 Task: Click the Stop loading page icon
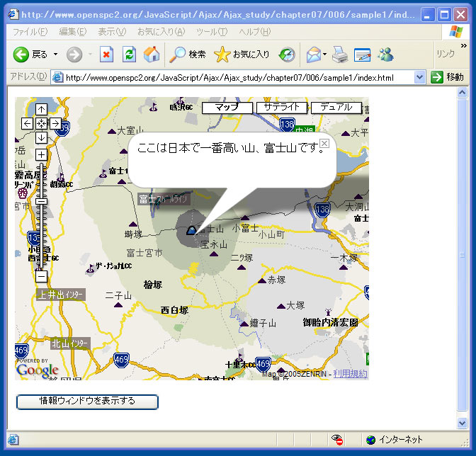coord(106,55)
